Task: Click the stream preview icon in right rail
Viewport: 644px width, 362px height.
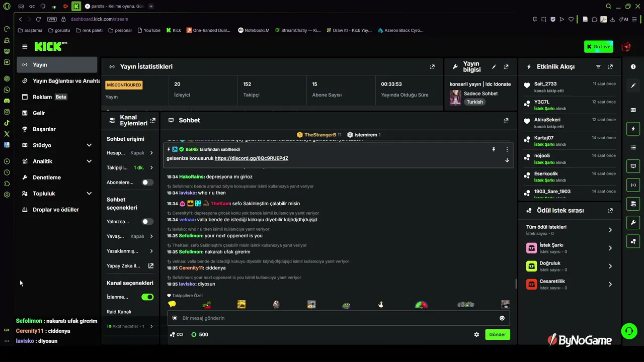Action: [x=633, y=110]
